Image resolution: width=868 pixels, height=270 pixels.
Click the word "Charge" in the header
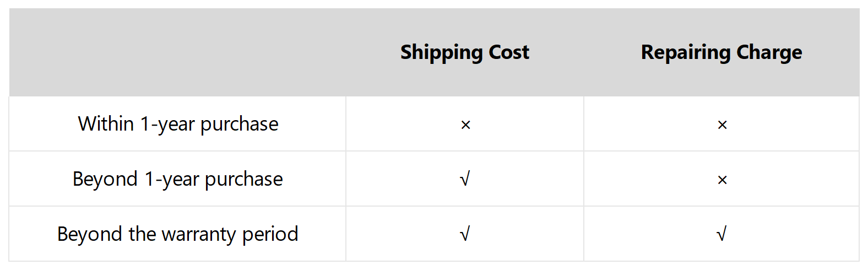point(769,52)
